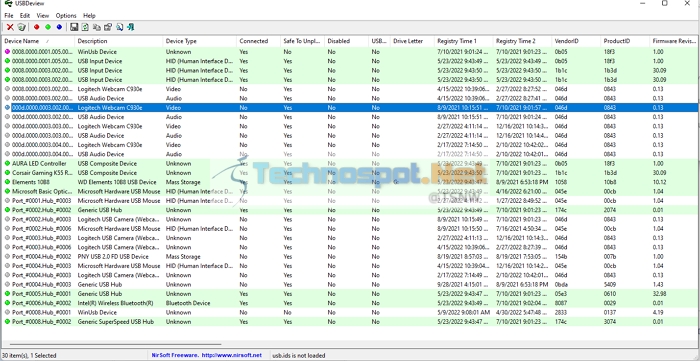The width and height of the screenshot is (700, 361).
Task: Click the refresh toolbar icon
Action: tap(85, 27)
